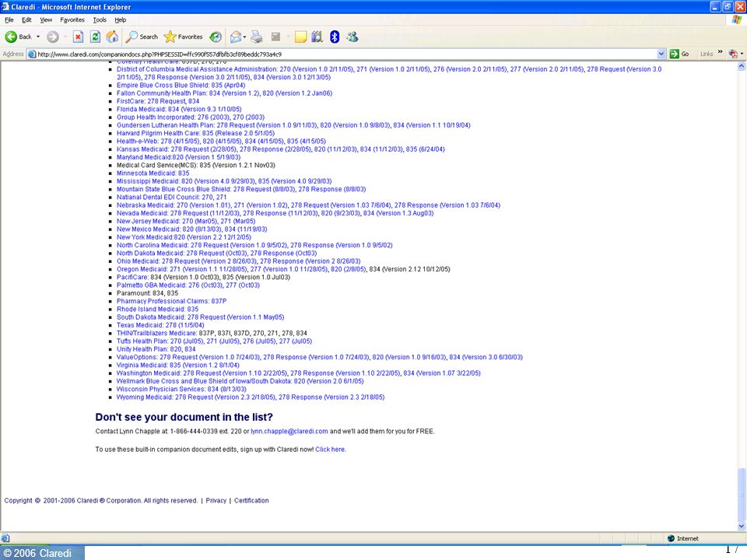
Task: Open the National Dental EDI Council link
Action: click(171, 197)
